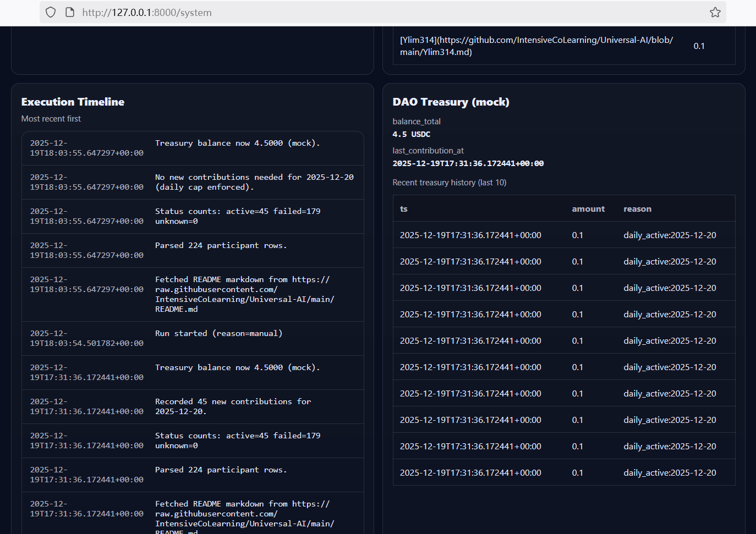Select the 'reason' column header
This screenshot has height=534, width=756.
[x=637, y=209]
